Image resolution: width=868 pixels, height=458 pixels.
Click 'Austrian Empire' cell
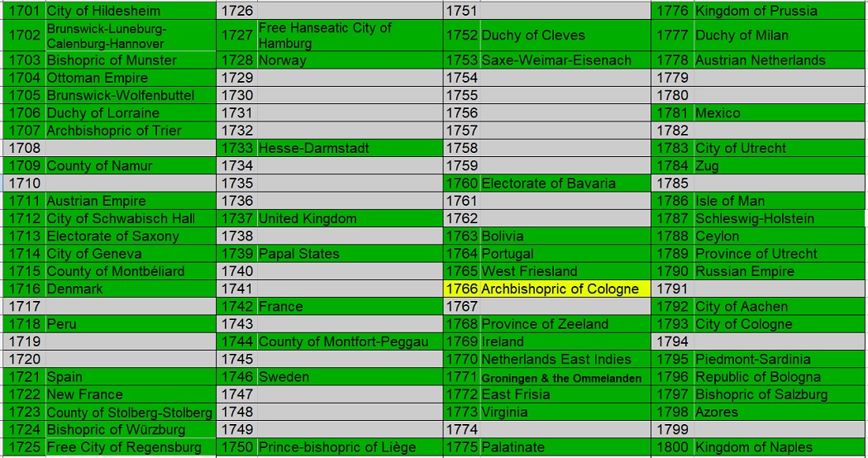point(130,201)
